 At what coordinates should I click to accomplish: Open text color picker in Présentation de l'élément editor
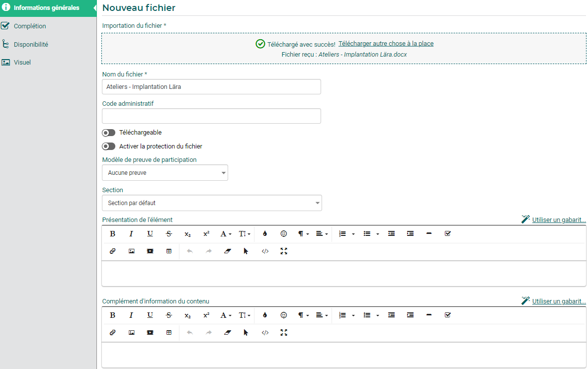[265, 234]
